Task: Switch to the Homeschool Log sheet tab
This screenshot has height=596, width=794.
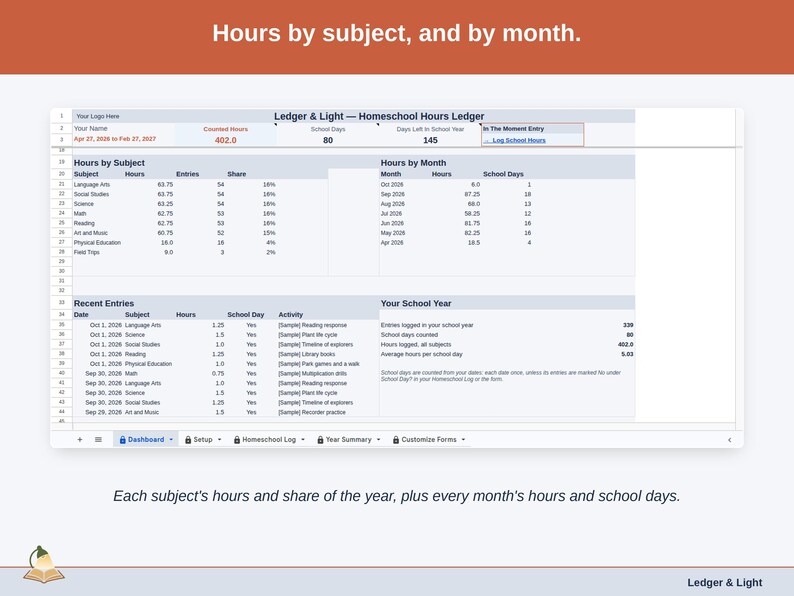Action: [269, 440]
